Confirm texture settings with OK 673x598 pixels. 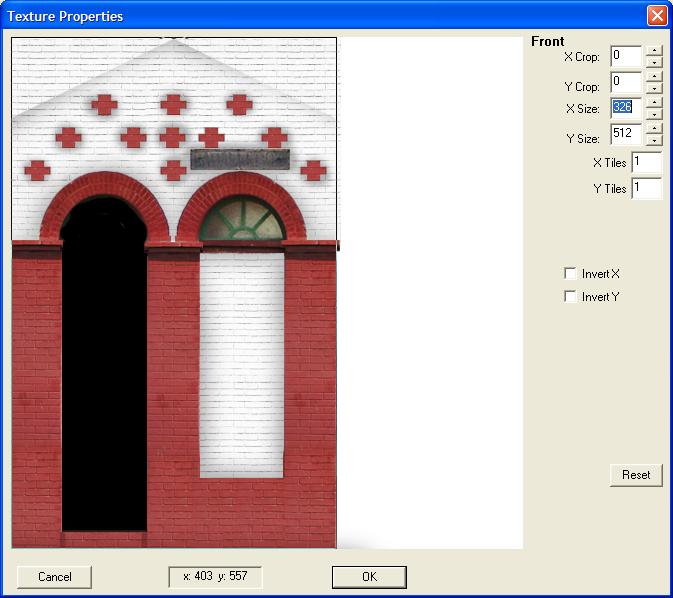tap(369, 577)
